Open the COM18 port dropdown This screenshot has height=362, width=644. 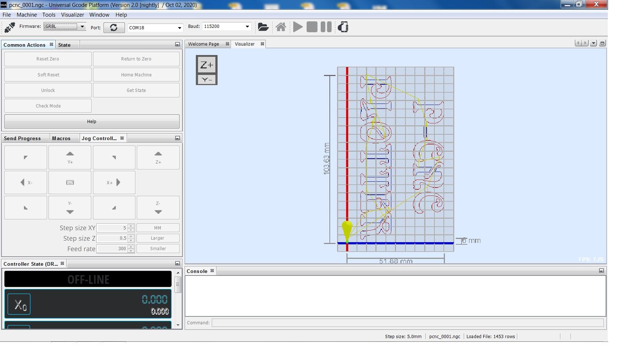point(179,28)
